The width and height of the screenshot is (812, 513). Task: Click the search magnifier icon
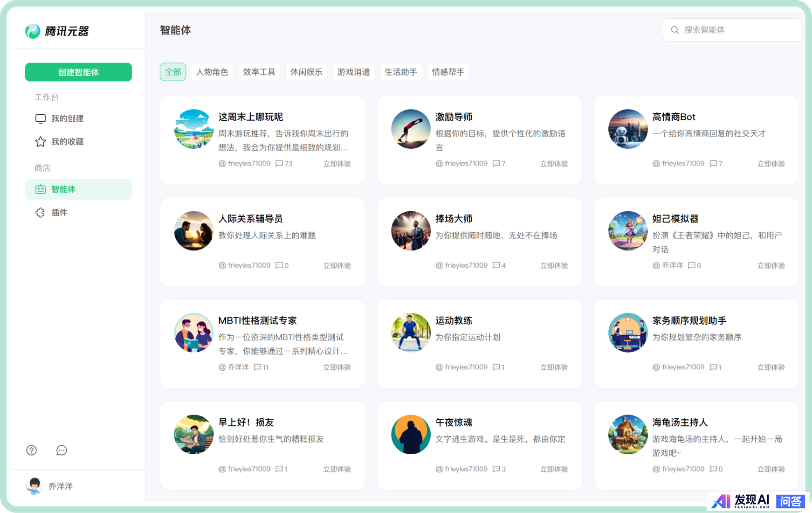(x=674, y=30)
